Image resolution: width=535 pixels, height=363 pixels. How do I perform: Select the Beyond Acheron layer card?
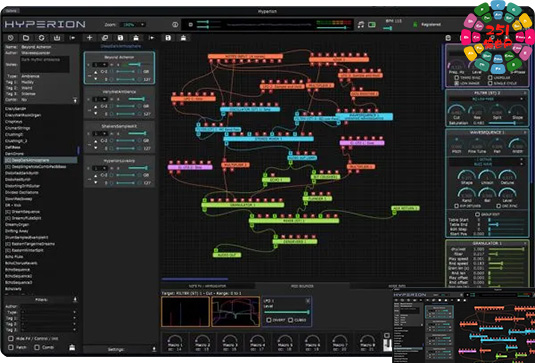[x=119, y=68]
